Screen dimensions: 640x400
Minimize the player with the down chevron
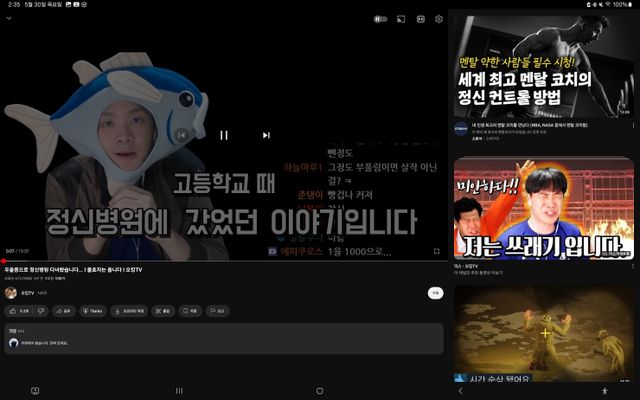coord(9,19)
